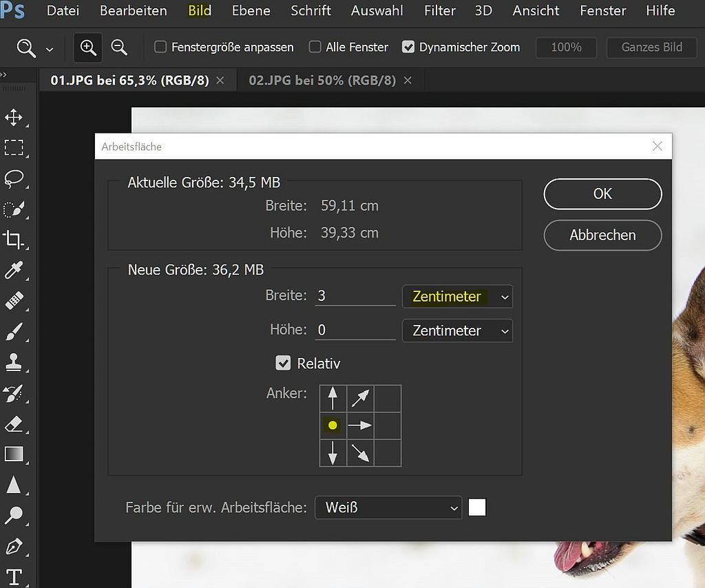Select the Crop tool
The image size is (705, 588).
point(14,240)
